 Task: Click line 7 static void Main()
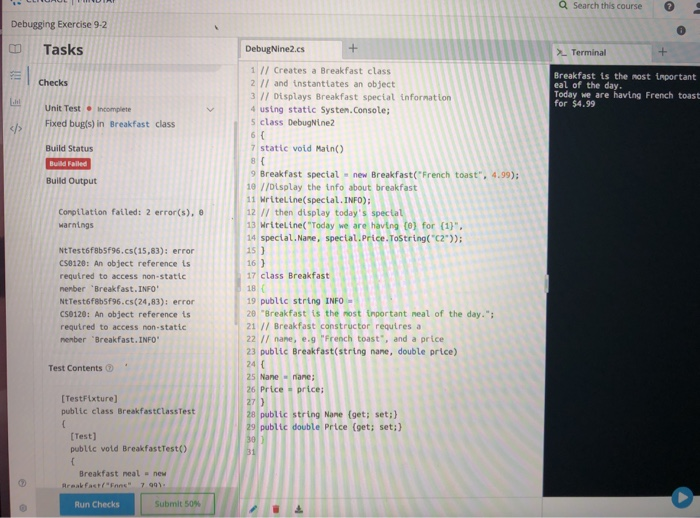click(302, 148)
